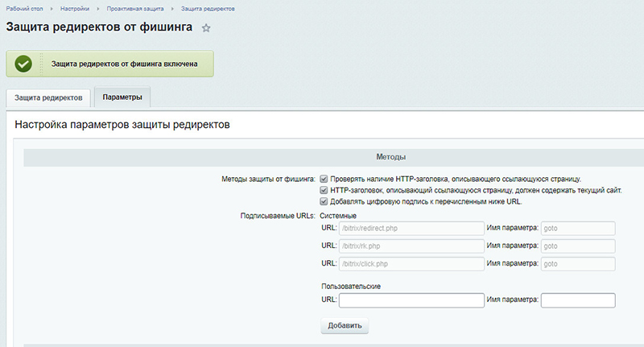Toggle digital signature for listed URLs checkbox
This screenshot has width=644, height=347.
pyautogui.click(x=324, y=201)
